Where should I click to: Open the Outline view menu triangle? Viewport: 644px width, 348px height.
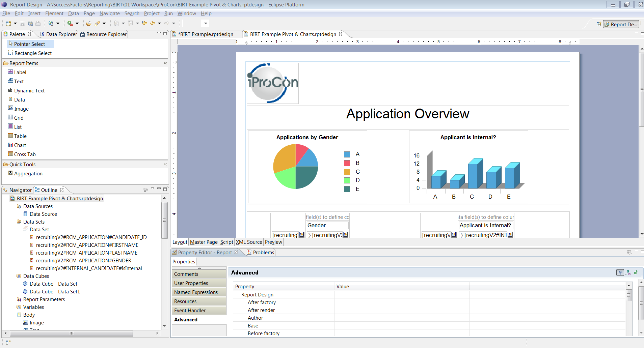153,189
